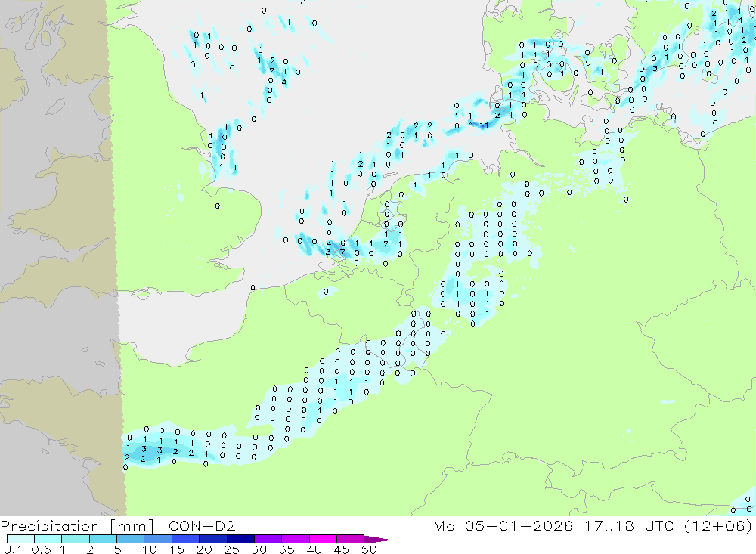756x554 pixels.
Task: Click the 2–5 mm legend color swatch
Action: click(103, 539)
